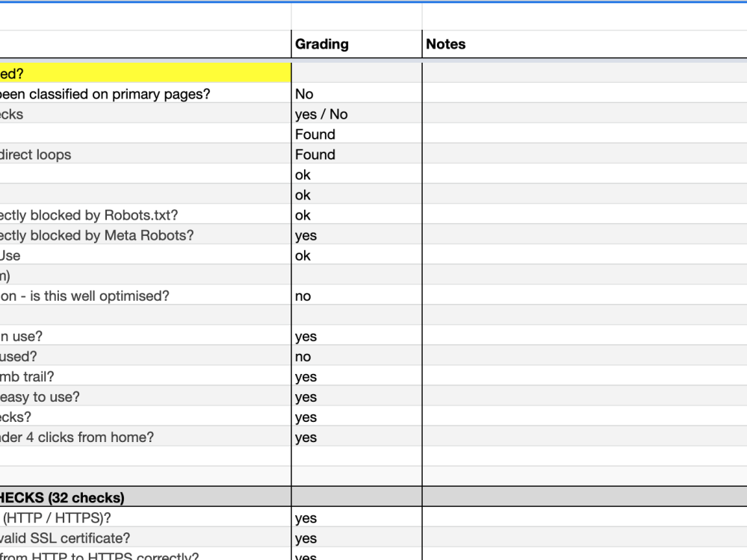The height and width of the screenshot is (560, 747).
Task: Click the '(HTTP / HTTPS)?' row label
Action: [146, 517]
